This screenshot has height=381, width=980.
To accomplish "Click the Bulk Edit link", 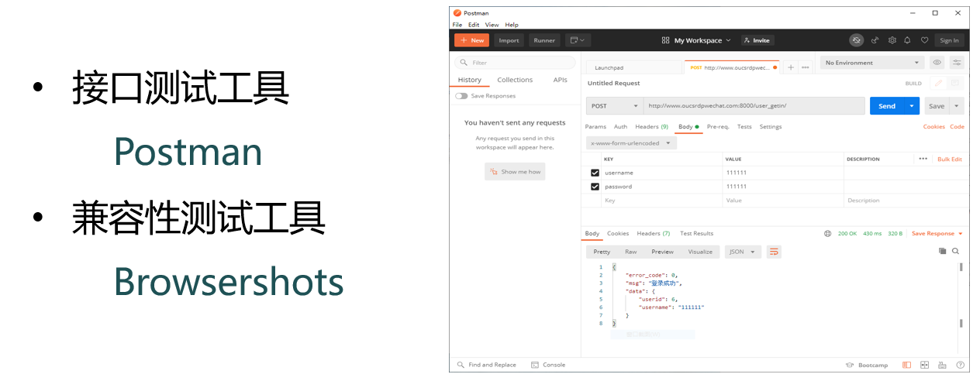I will pos(950,159).
